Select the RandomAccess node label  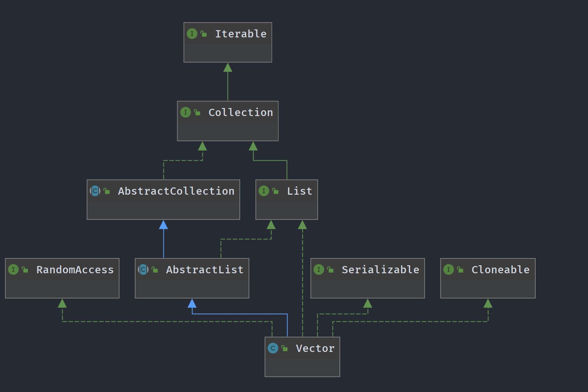[75, 270]
